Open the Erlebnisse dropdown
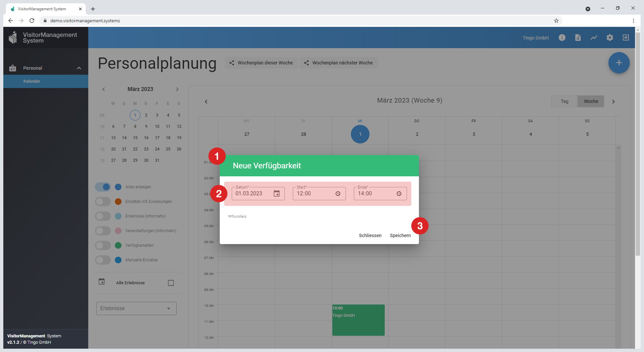 click(x=136, y=308)
